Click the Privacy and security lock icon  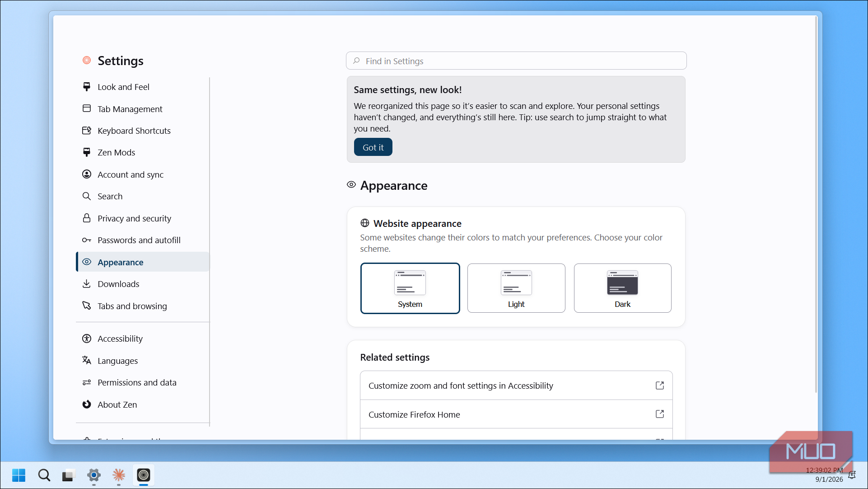coord(87,218)
